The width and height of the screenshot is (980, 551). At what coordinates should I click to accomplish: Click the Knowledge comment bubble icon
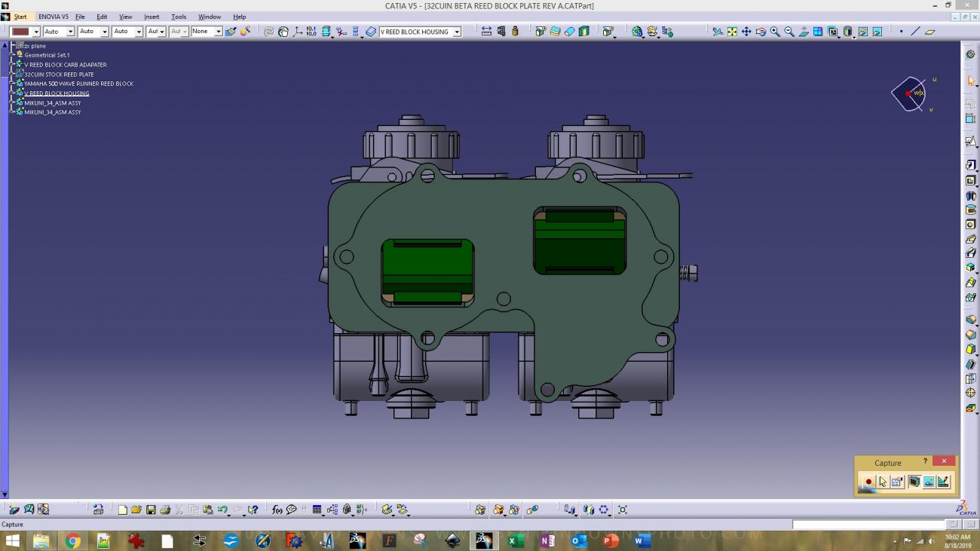[291, 510]
